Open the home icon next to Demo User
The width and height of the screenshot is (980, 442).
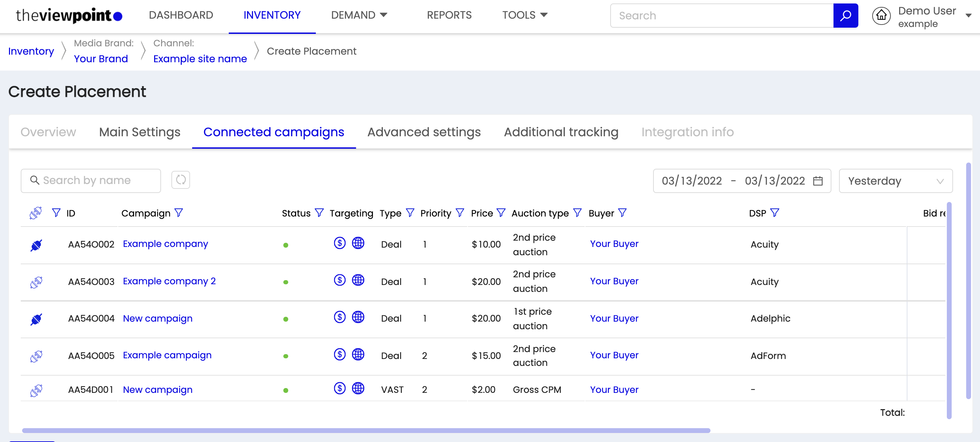point(881,16)
